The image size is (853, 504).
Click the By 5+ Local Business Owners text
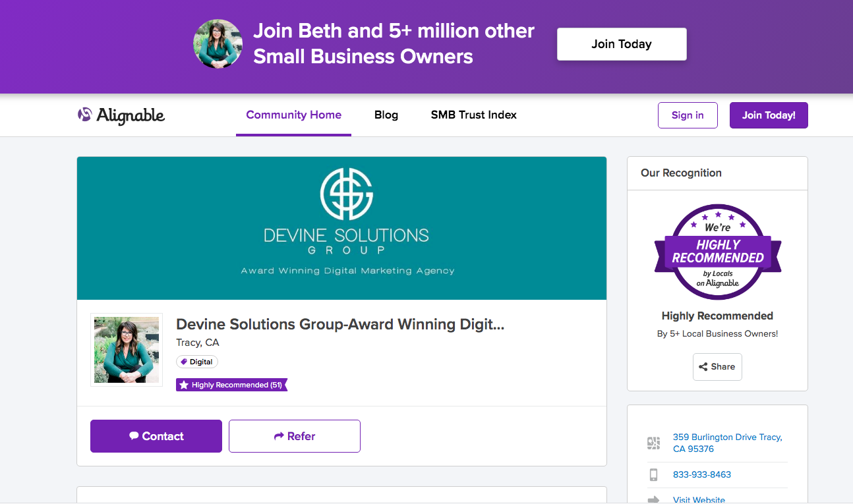717,333
